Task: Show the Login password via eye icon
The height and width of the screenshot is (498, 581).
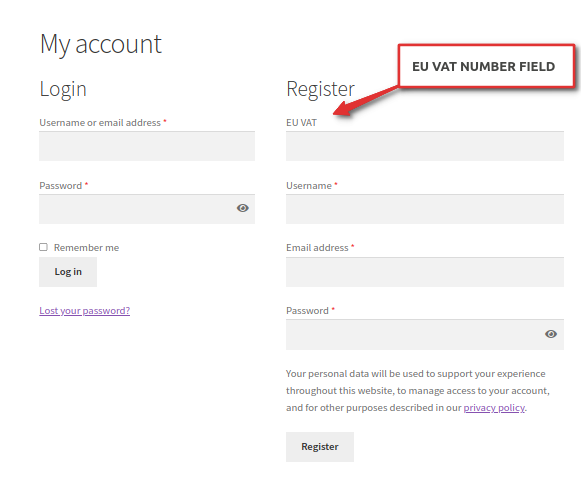Action: point(243,208)
